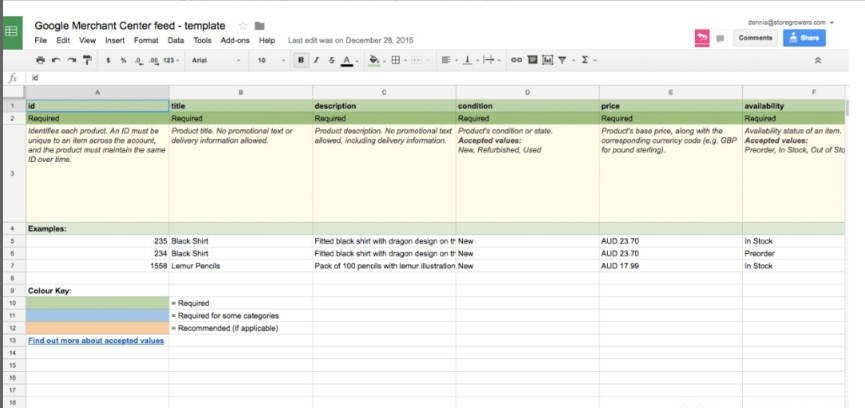Image resolution: width=865 pixels, height=408 pixels.
Task: Click the Insert chart icon
Action: coord(547,60)
